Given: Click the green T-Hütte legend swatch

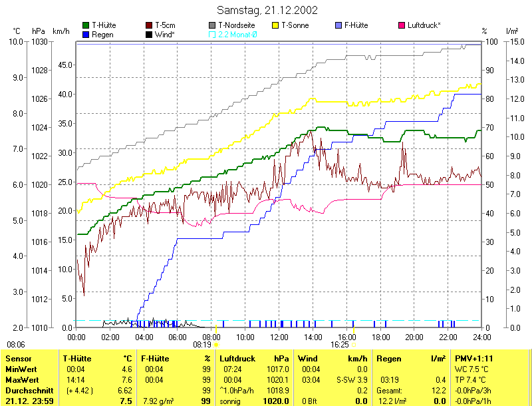Looking at the screenshot, I should pyautogui.click(x=86, y=25).
